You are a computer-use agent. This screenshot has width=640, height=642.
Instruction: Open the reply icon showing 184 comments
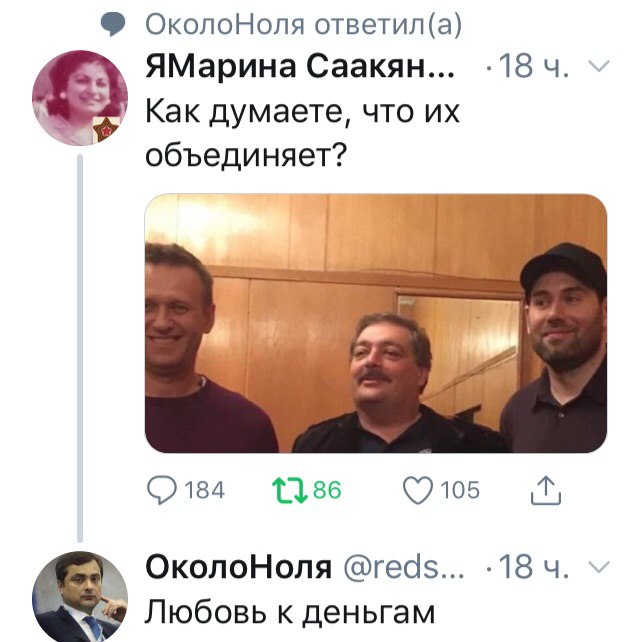tap(162, 490)
